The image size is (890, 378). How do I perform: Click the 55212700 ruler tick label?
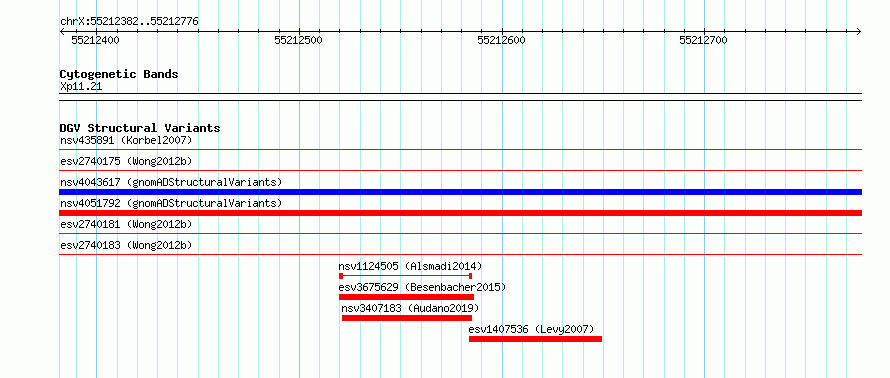coord(703,40)
